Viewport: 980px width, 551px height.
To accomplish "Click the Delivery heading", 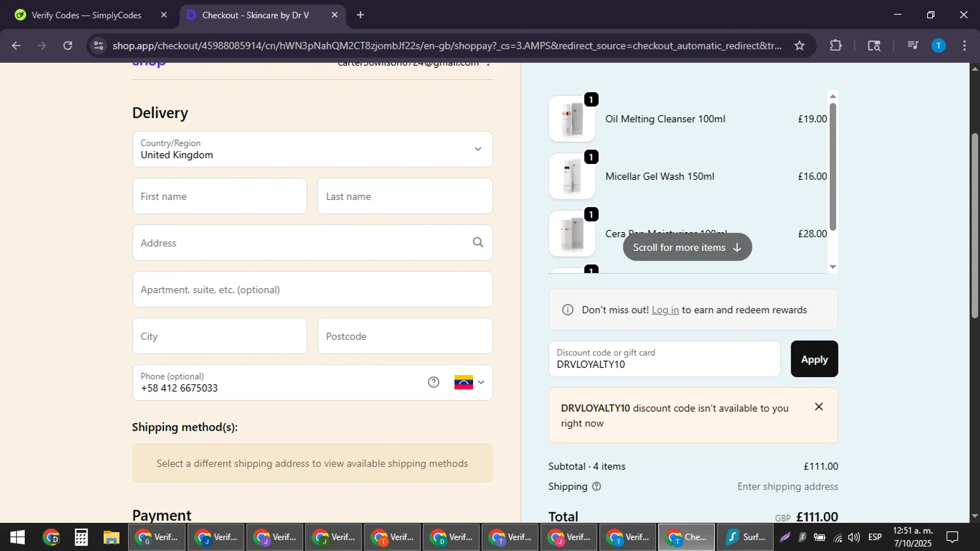I will point(160,112).
